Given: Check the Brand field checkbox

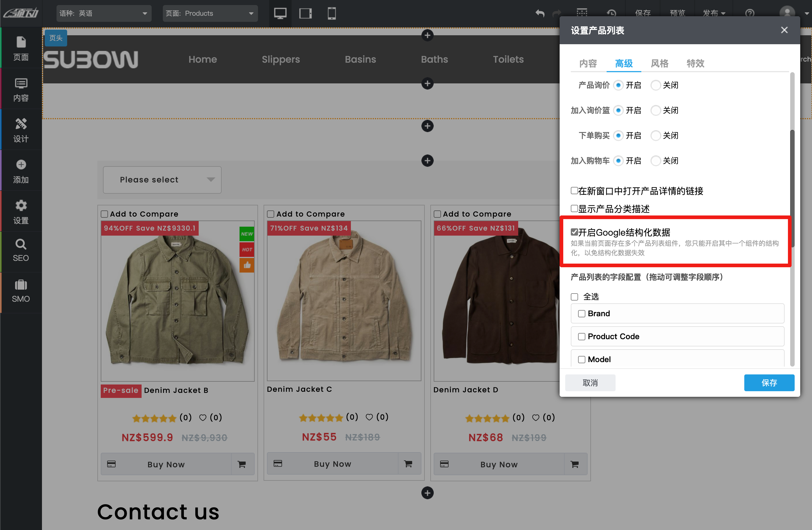Looking at the screenshot, I should (x=582, y=313).
